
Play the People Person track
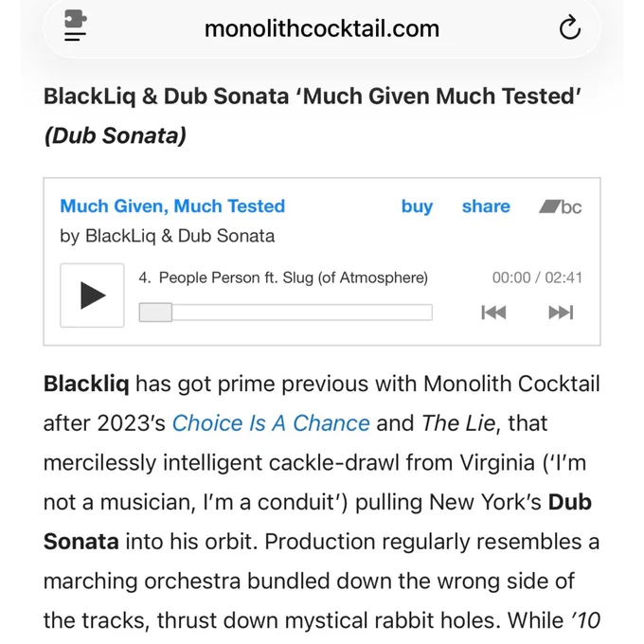click(92, 295)
